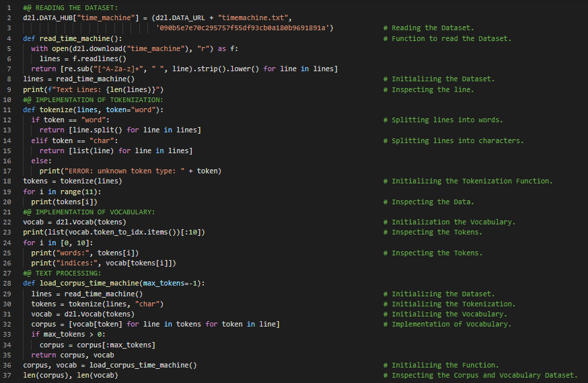Click the vocab = d2l.Vocab(tokens) line 22
Image resolution: width=588 pixels, height=383 pixels.
(75, 222)
